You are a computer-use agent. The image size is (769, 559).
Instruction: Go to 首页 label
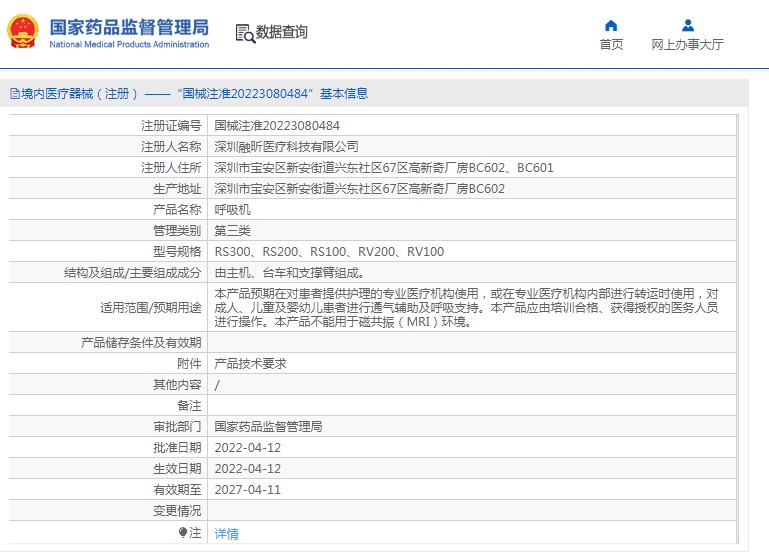(x=611, y=45)
